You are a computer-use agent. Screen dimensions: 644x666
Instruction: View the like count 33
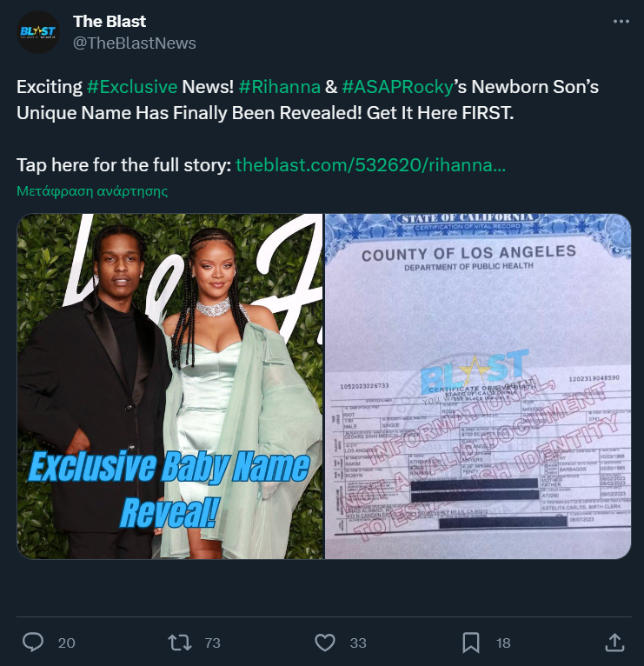358,643
